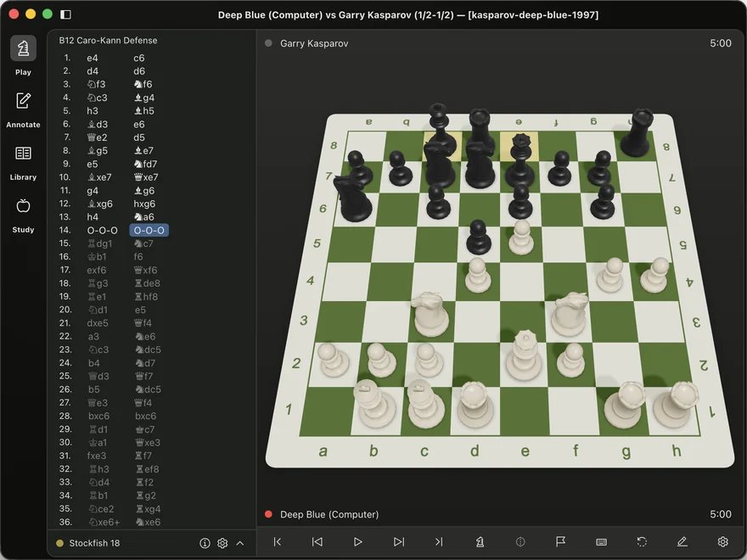Select black's move 35 Rxg4
Image resolution: width=747 pixels, height=560 pixels.
[149, 508]
